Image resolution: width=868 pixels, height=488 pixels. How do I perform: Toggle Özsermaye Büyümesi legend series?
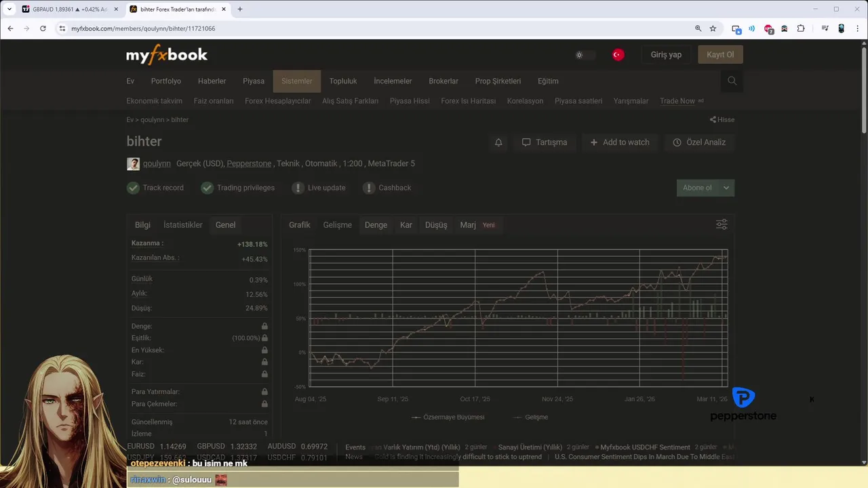[448, 418]
